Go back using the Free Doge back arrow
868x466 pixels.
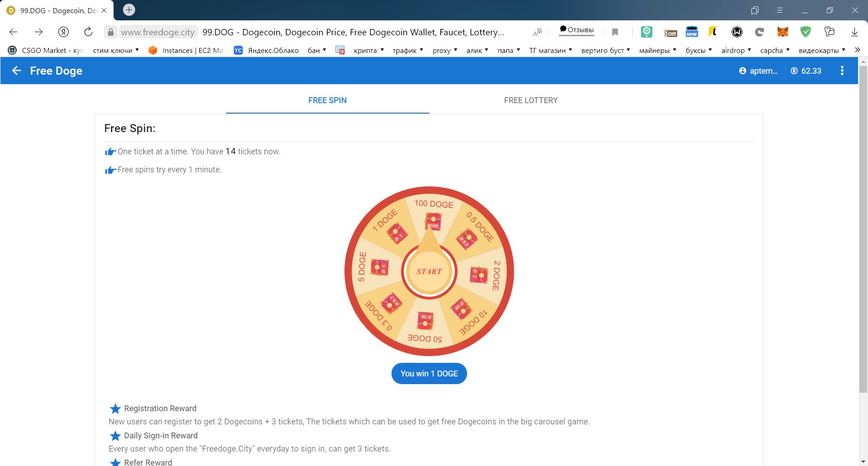(17, 71)
